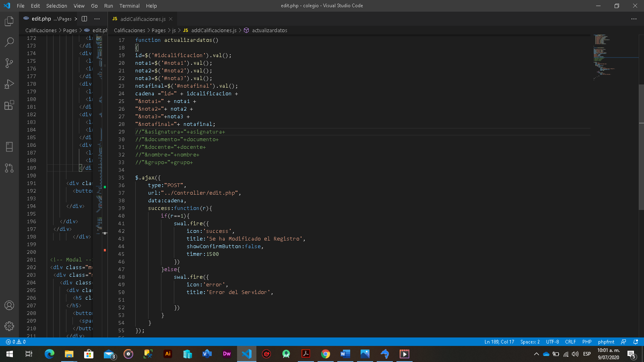Open Microsoft Word from taskbar
This screenshot has height=362, width=644.
coord(345,354)
